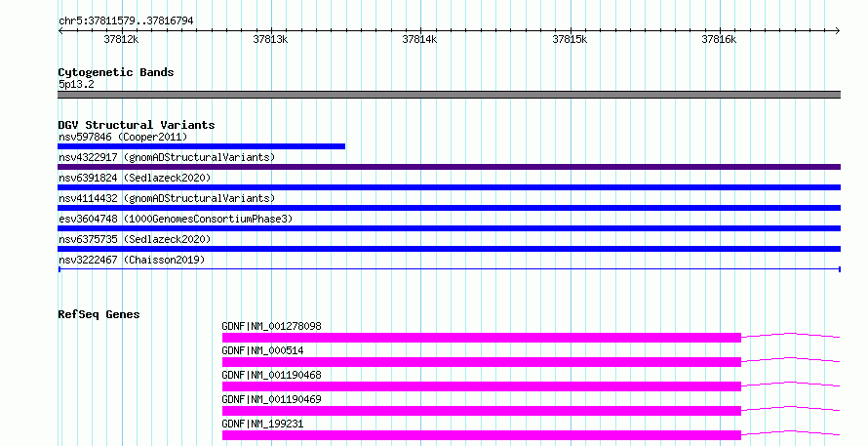Click the NM_199231 intron line past the exon

pos(791,432)
